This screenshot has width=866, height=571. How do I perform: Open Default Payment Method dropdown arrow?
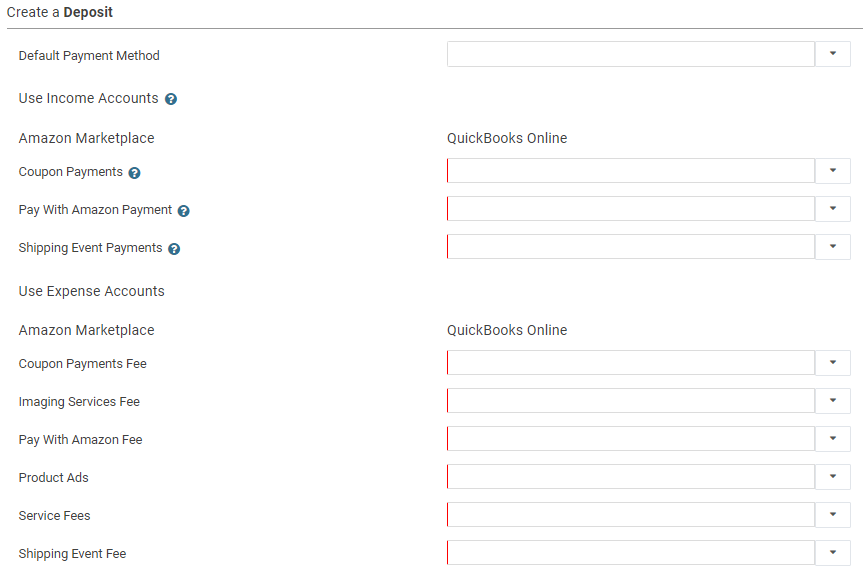click(x=833, y=54)
